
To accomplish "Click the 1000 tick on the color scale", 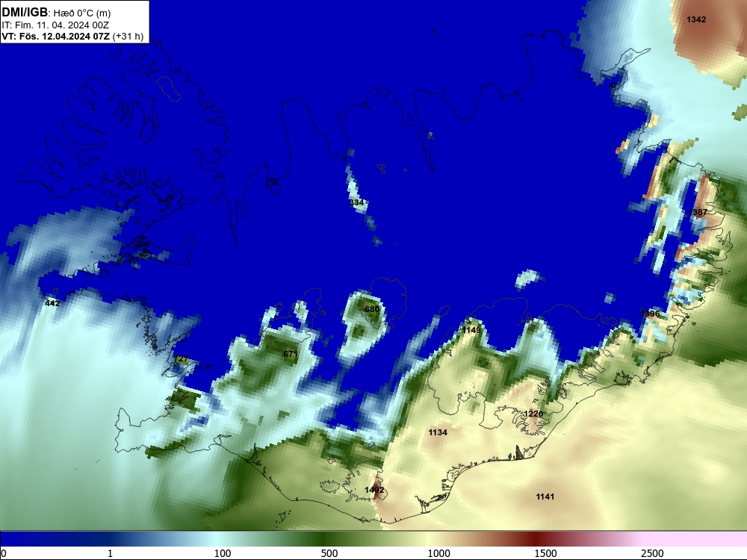I will coord(438,553).
